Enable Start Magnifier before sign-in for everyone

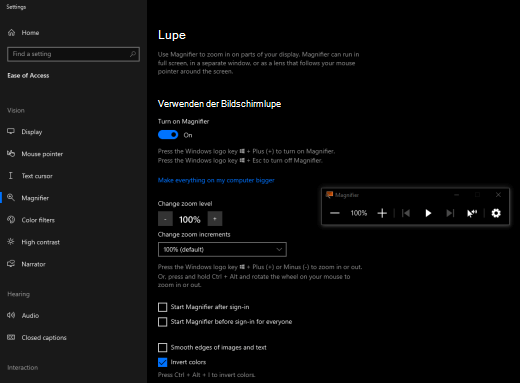click(162, 322)
